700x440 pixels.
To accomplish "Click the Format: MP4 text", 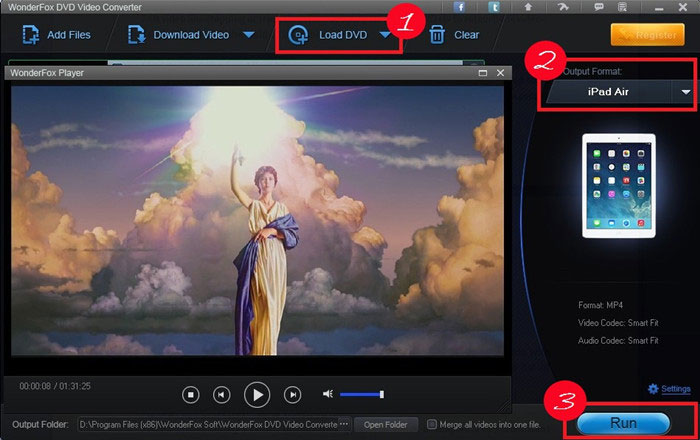I will 600,305.
